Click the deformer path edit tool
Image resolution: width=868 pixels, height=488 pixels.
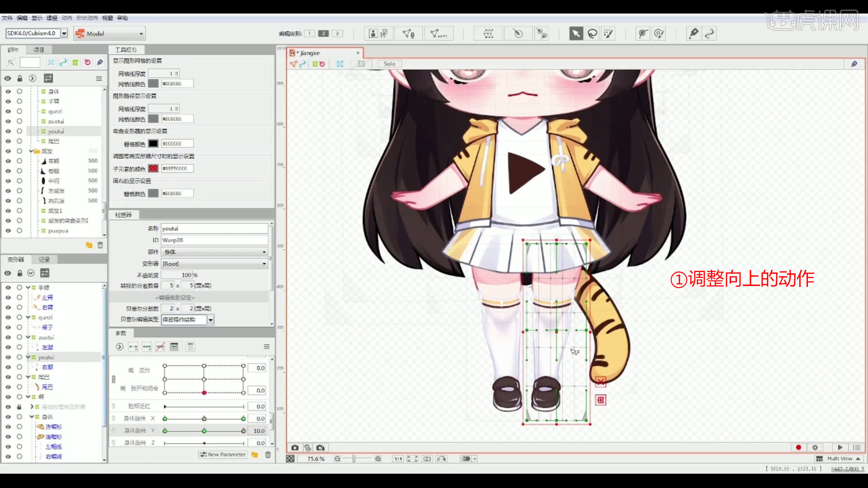pyautogui.click(x=542, y=33)
